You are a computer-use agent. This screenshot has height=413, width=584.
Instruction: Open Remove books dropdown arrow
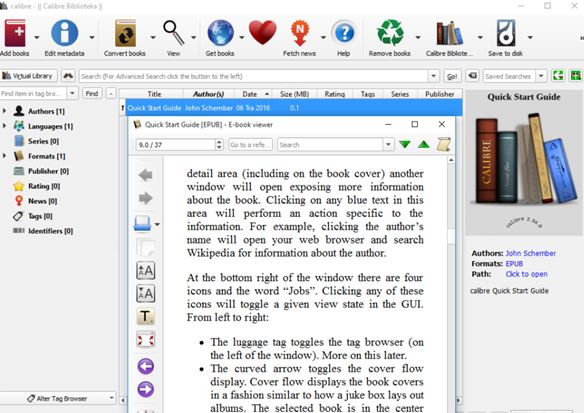click(418, 37)
